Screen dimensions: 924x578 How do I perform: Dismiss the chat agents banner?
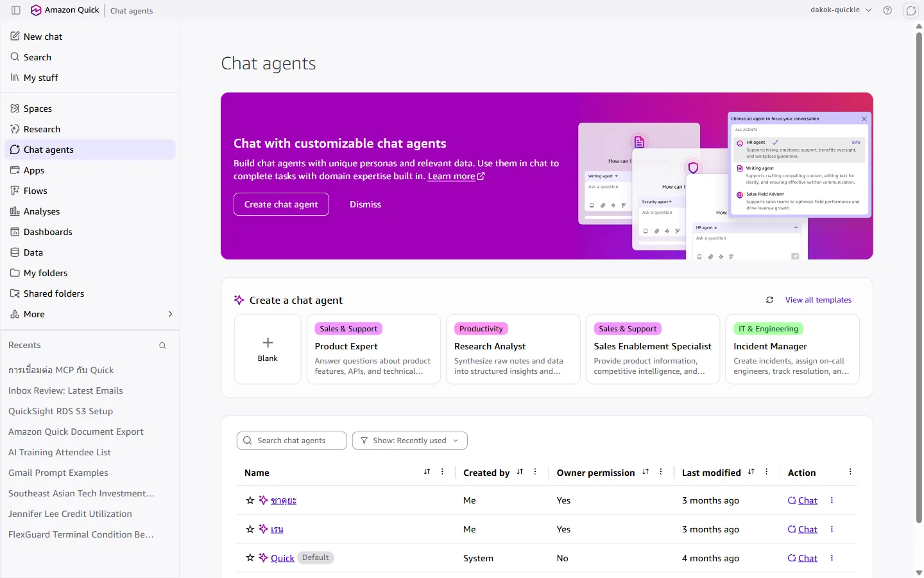point(366,204)
